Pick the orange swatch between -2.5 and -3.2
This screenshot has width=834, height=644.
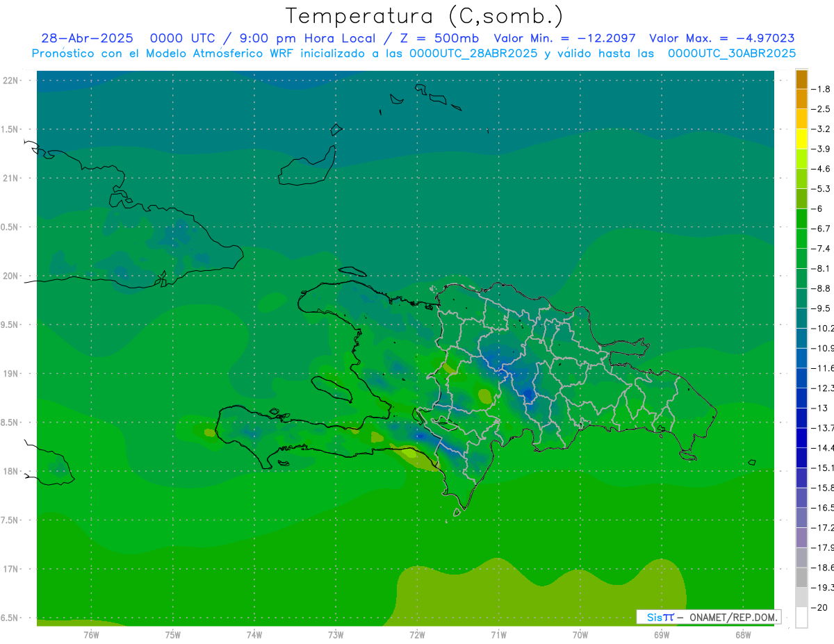(x=801, y=119)
